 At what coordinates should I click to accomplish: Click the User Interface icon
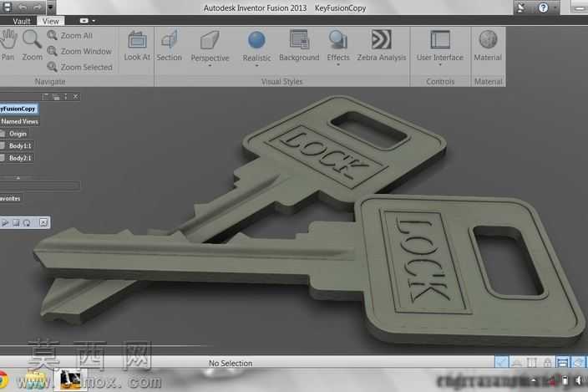440,40
